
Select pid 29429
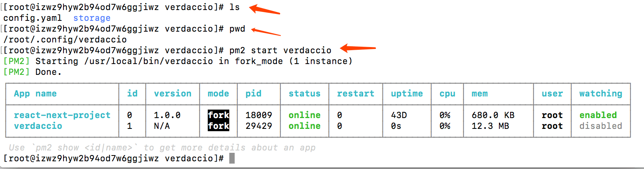tap(259, 126)
